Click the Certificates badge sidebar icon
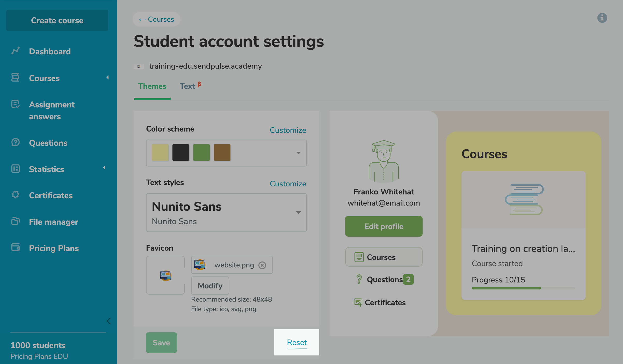 tap(16, 195)
